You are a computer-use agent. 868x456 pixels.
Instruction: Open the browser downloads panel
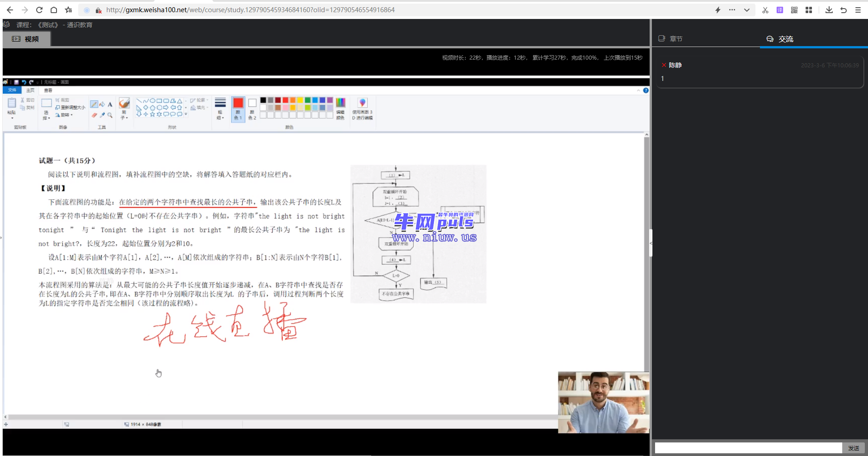(829, 10)
